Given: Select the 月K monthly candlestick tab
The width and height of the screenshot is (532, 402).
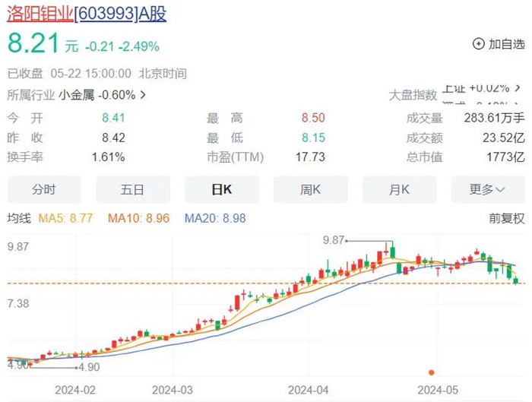Looking at the screenshot, I should [x=399, y=189].
